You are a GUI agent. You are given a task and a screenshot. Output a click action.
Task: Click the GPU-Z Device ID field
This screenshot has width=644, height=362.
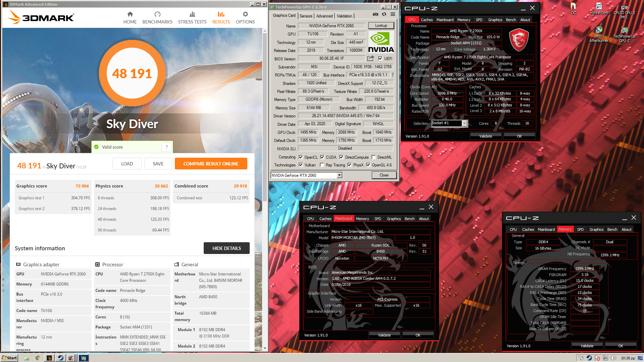[x=373, y=67]
